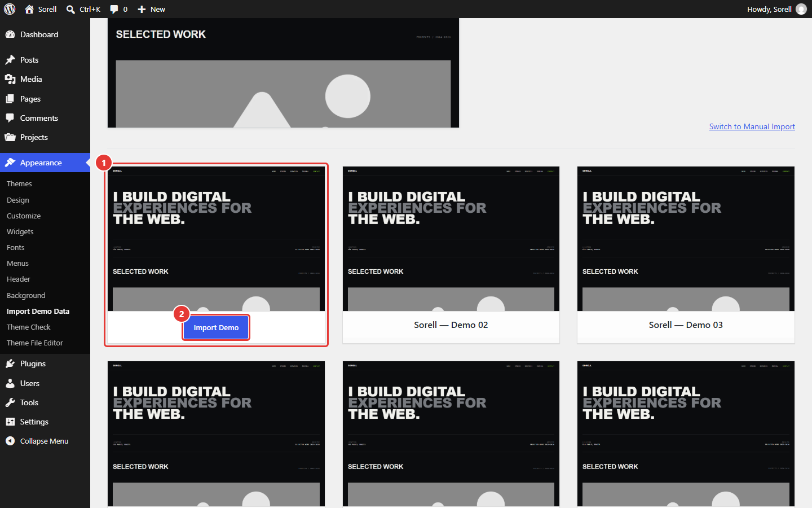812x508 pixels.
Task: Click the WordPress logo icon
Action: 10,9
